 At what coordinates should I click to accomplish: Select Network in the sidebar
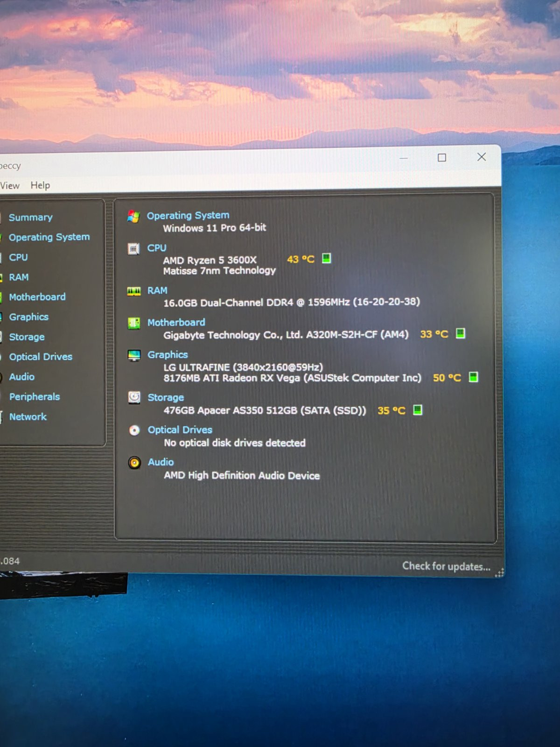coord(28,417)
